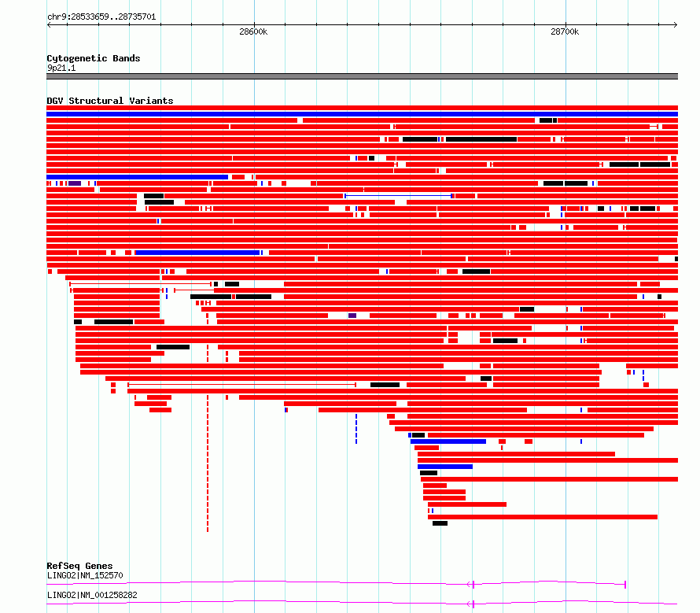
Task: Click the 28700k ruler label
Action: [564, 31]
